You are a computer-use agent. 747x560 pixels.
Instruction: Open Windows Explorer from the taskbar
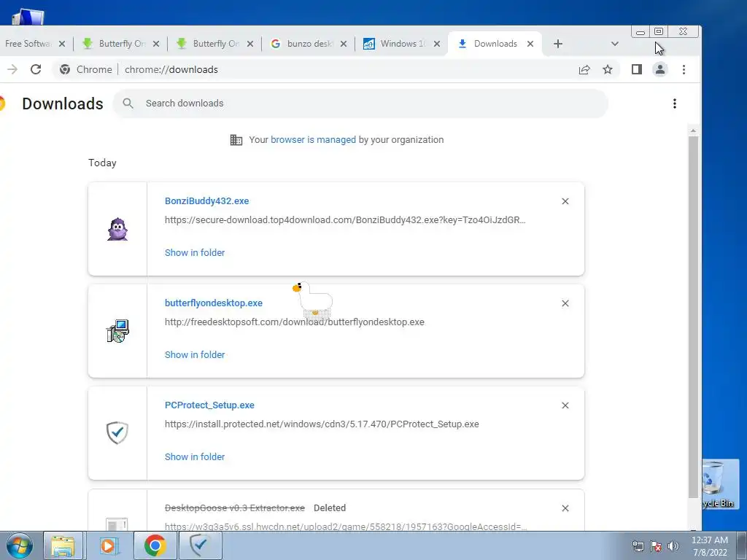(63, 545)
